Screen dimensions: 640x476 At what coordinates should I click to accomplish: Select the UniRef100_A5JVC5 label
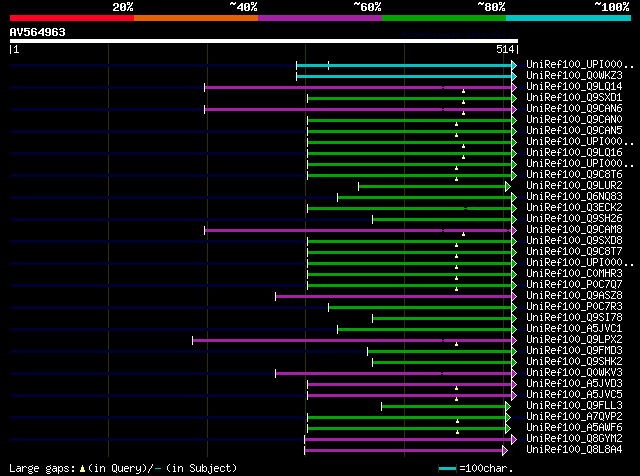[x=574, y=395]
